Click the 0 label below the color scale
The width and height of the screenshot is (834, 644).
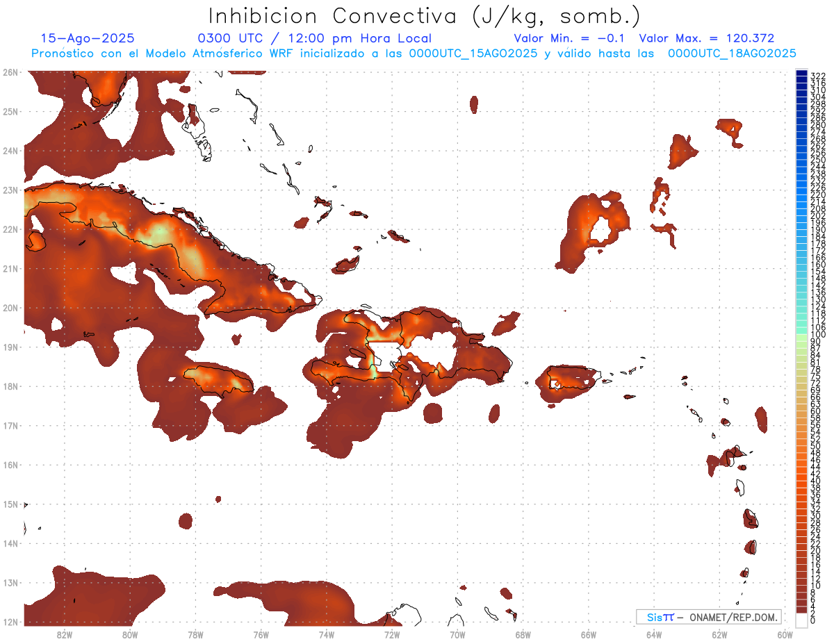[x=813, y=620]
